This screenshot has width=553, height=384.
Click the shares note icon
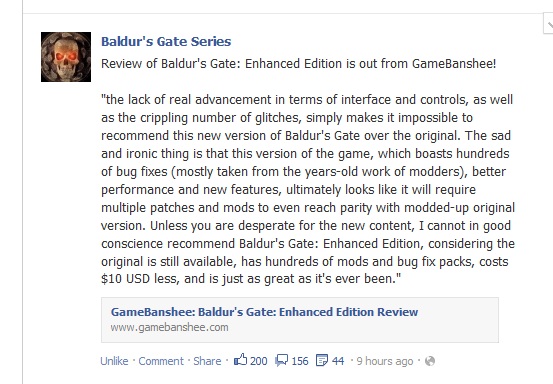click(x=322, y=360)
